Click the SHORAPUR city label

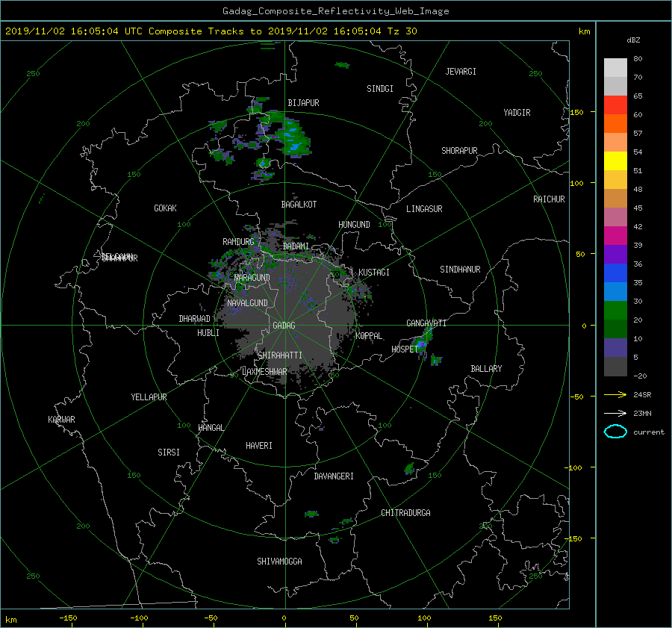coord(459,151)
